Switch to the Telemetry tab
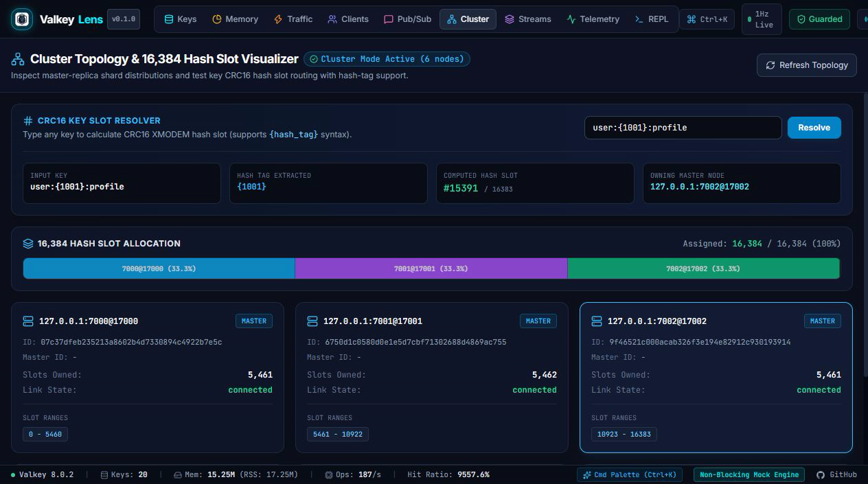Viewport: 868px width, 484px height. click(x=593, y=19)
